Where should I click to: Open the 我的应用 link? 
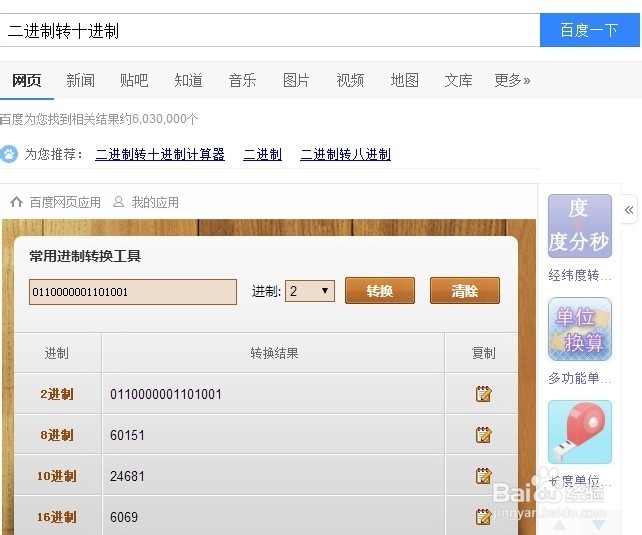[x=155, y=202]
